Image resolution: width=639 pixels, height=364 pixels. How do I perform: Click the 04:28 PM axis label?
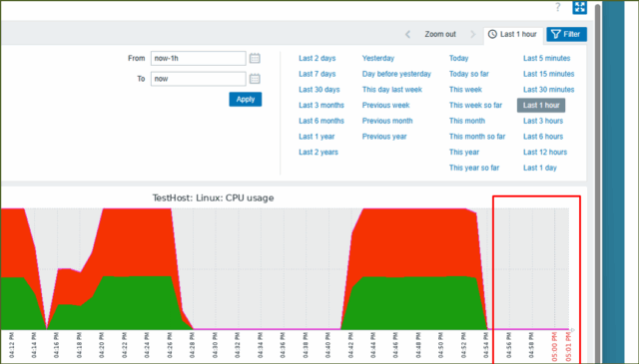pyautogui.click(x=192, y=345)
